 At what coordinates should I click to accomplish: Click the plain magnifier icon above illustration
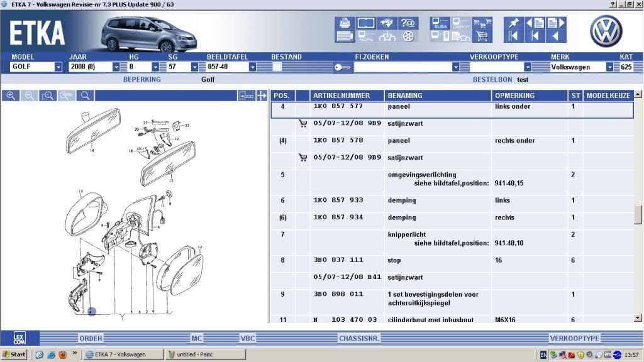tap(85, 96)
